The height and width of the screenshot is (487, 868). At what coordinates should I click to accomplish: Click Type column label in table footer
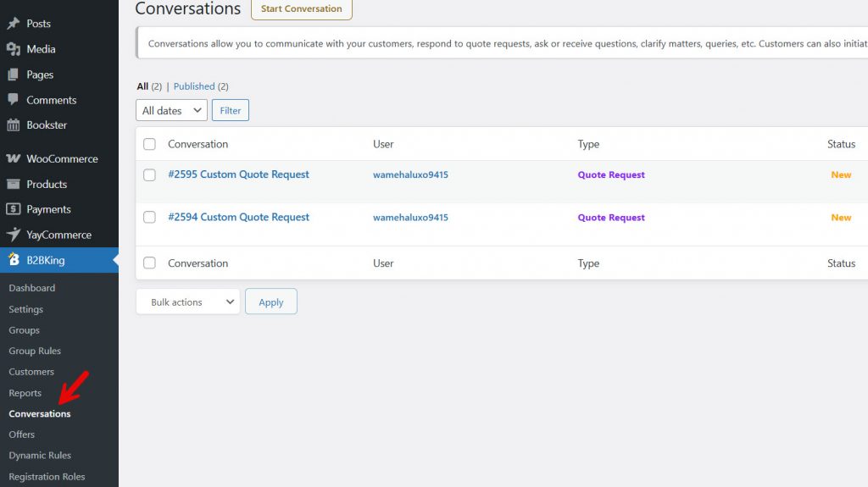click(588, 264)
